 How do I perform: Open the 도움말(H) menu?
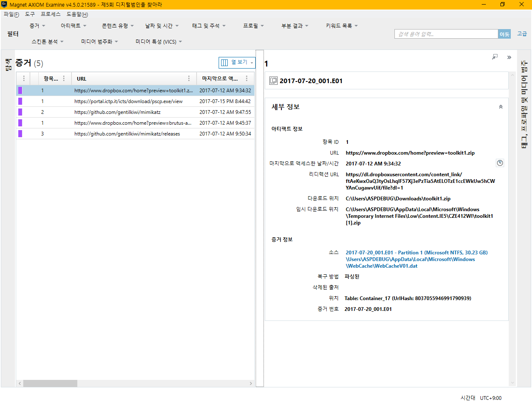[x=77, y=14]
